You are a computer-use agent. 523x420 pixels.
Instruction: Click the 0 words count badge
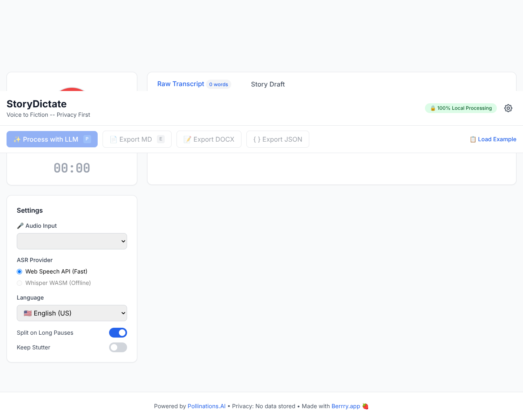[x=219, y=84]
